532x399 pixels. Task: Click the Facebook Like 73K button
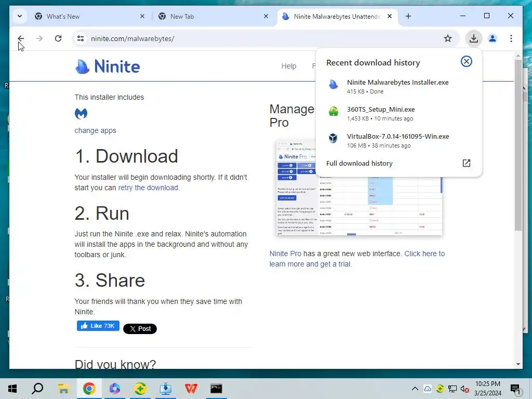pos(98,326)
